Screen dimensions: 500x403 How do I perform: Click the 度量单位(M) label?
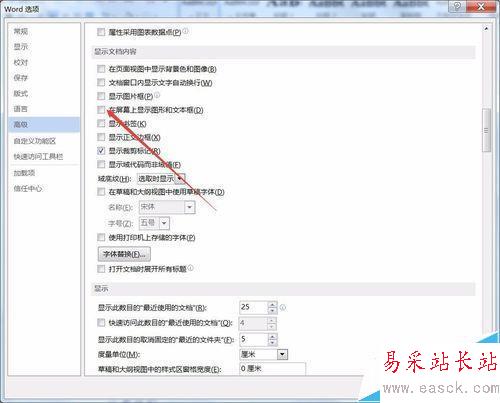[119, 354]
